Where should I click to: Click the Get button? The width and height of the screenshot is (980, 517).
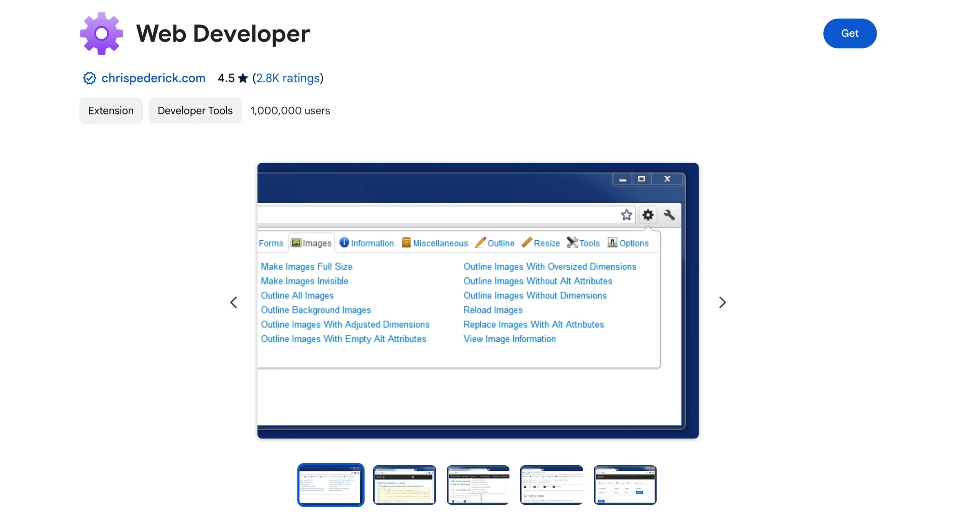point(849,33)
